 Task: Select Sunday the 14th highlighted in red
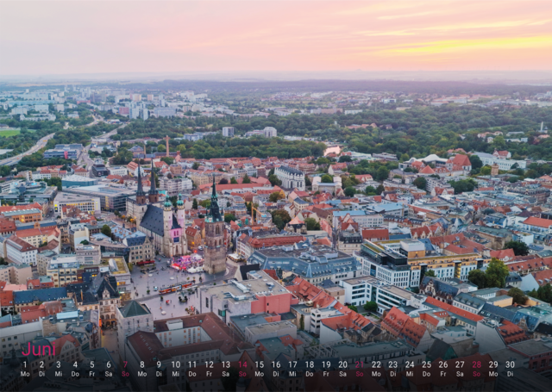coord(242,364)
